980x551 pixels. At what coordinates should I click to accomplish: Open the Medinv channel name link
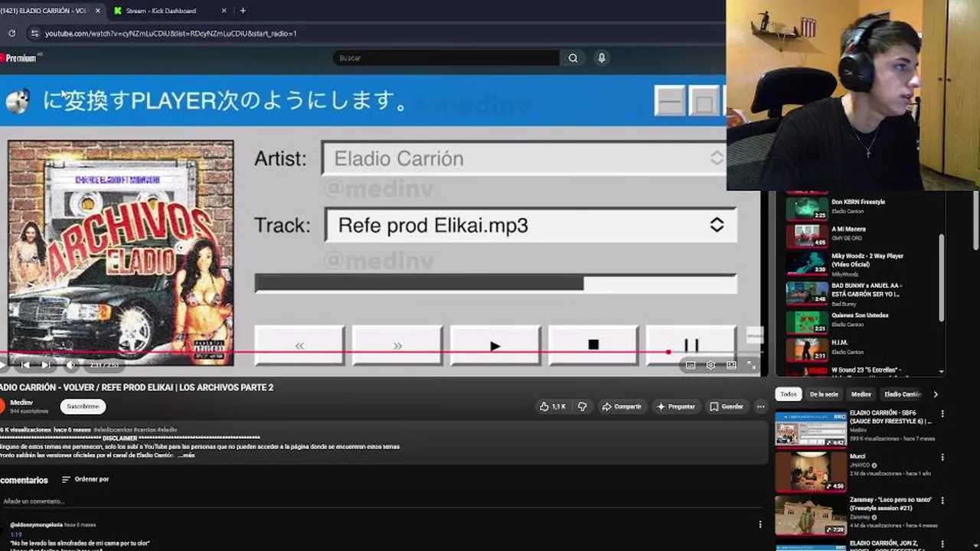click(x=21, y=403)
